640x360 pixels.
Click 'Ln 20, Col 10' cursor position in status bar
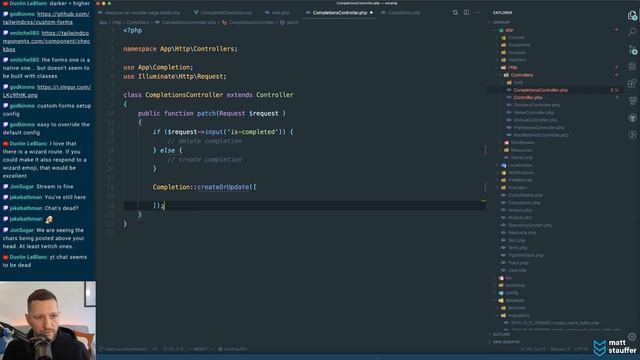click(533, 349)
